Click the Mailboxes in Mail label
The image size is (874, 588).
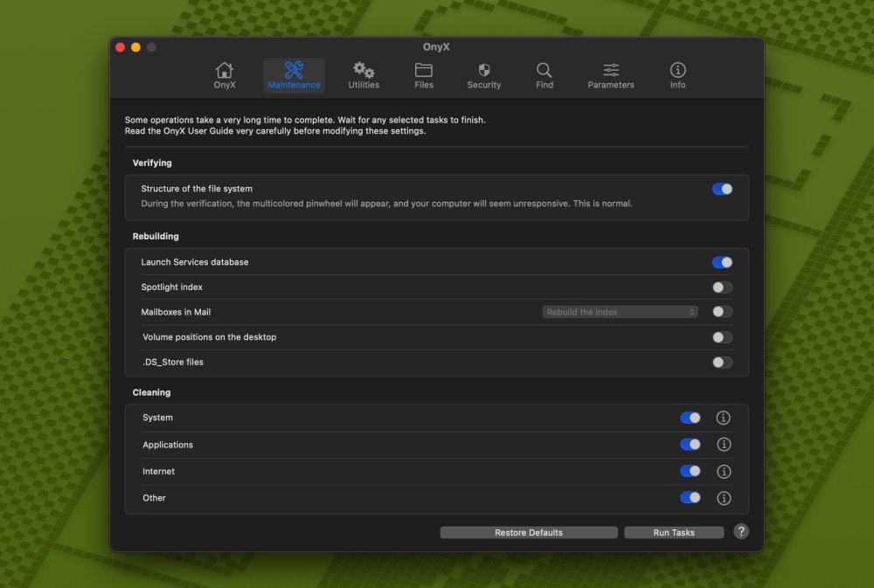pyautogui.click(x=176, y=312)
